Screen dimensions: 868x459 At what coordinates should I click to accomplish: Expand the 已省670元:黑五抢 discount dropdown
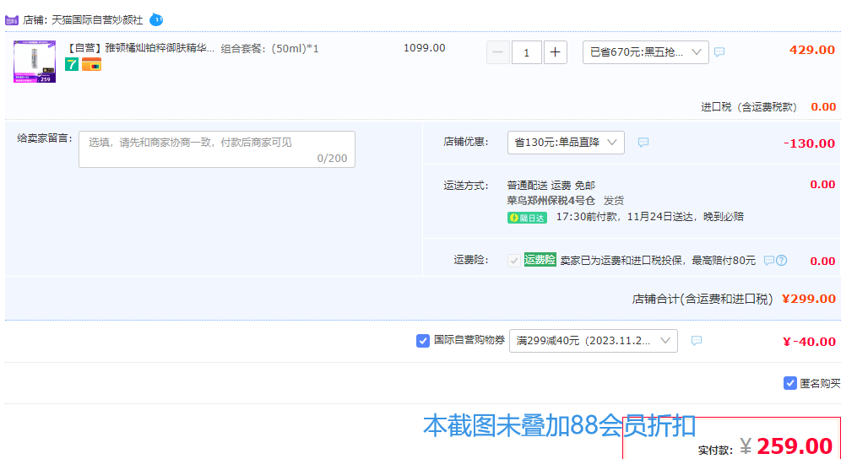[645, 52]
